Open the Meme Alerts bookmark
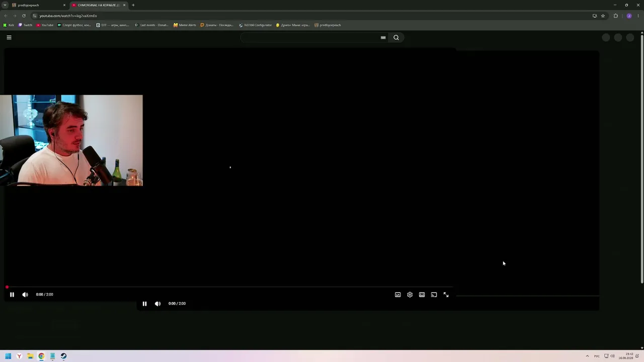The width and height of the screenshot is (644, 362). coord(185,25)
